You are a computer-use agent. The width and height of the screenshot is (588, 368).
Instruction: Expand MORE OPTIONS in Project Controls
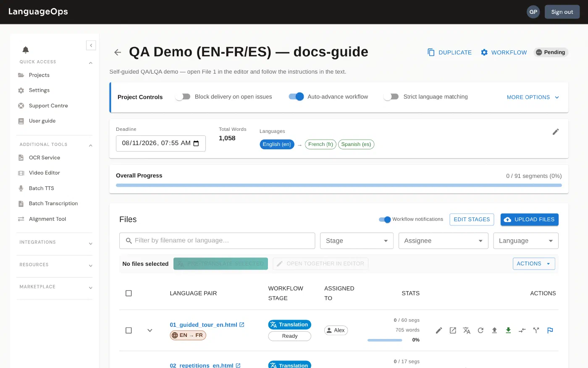point(533,97)
